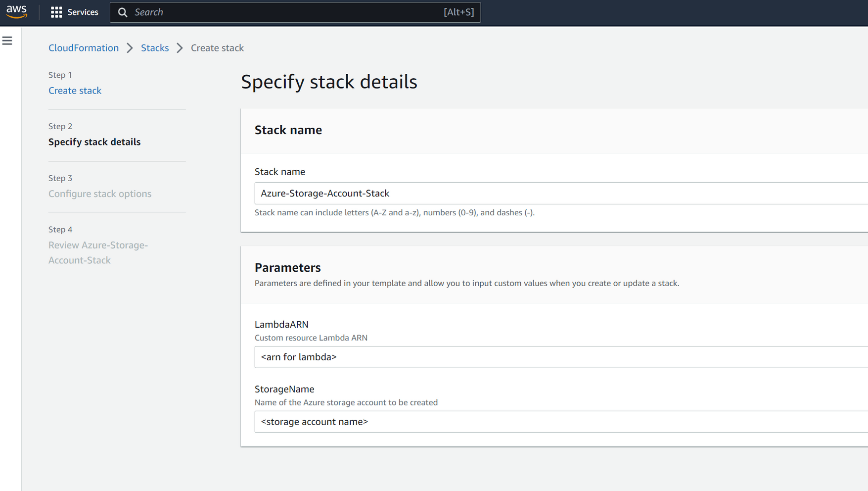The width and height of the screenshot is (868, 491).
Task: Select Step 3 Configure stack options
Action: 100,194
